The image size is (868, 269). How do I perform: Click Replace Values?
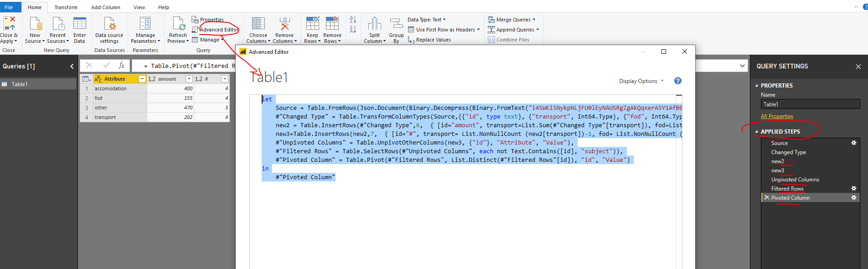tap(429, 40)
